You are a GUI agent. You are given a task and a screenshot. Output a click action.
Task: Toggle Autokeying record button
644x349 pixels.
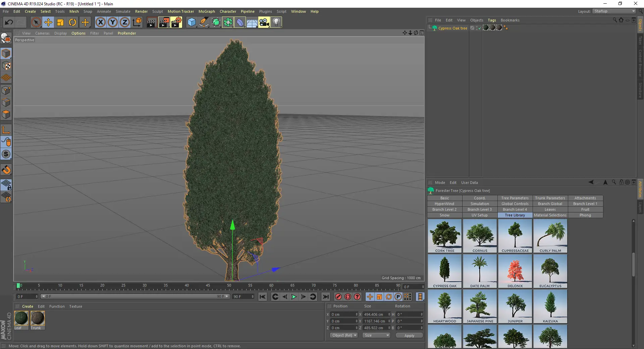(x=348, y=297)
